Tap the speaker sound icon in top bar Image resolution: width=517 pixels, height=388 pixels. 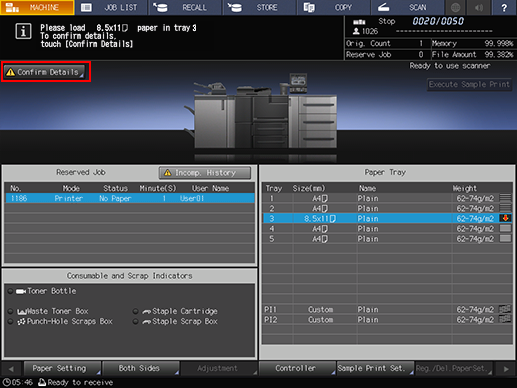pos(479,7)
